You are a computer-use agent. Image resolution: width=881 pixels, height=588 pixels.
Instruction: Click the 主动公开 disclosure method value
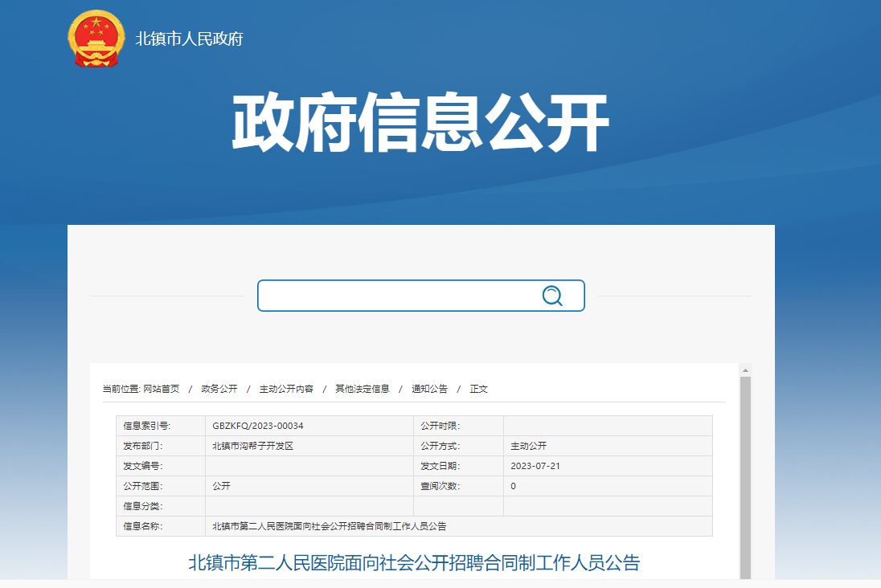(x=528, y=446)
